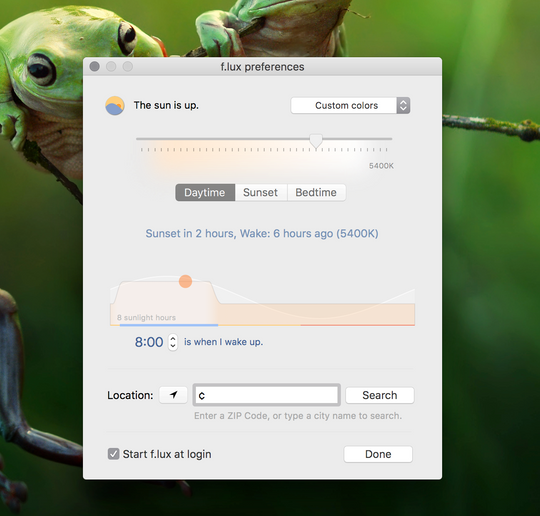540x516 pixels.
Task: Open the Custom colors dropdown
Action: tap(350, 105)
